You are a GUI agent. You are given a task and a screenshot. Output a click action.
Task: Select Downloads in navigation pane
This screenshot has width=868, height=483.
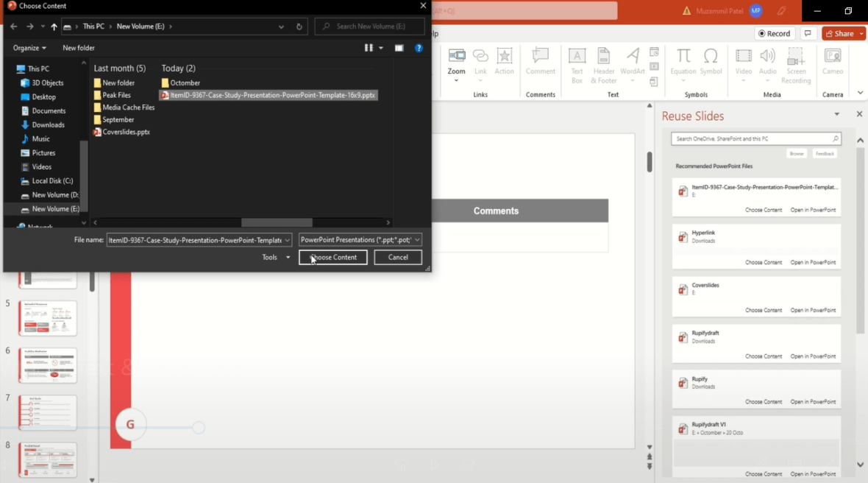48,125
